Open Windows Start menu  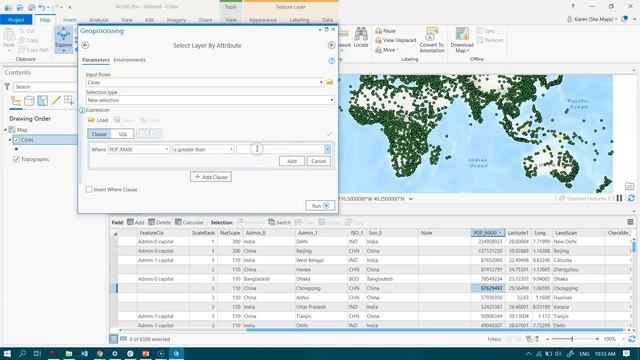click(x=7, y=353)
